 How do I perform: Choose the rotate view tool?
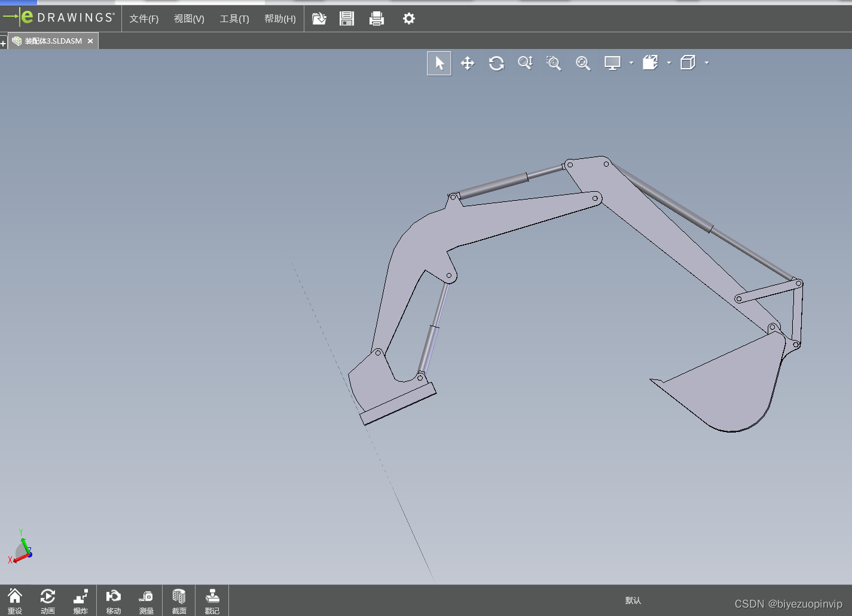(x=496, y=63)
